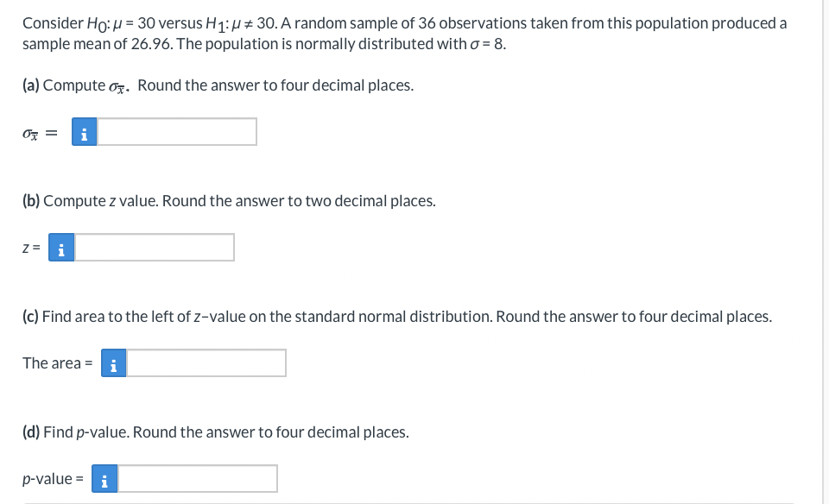Select the part (b) compute z value heading
This screenshot has height=504, width=829.
(x=228, y=200)
